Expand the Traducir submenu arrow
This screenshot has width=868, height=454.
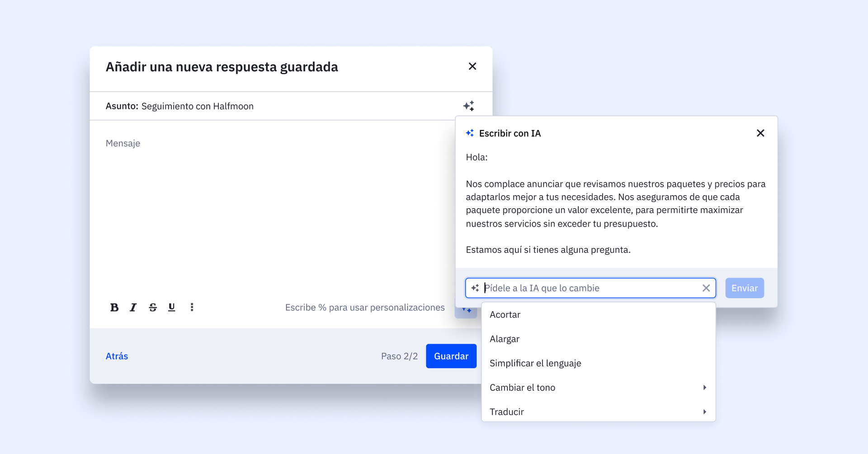tap(704, 412)
